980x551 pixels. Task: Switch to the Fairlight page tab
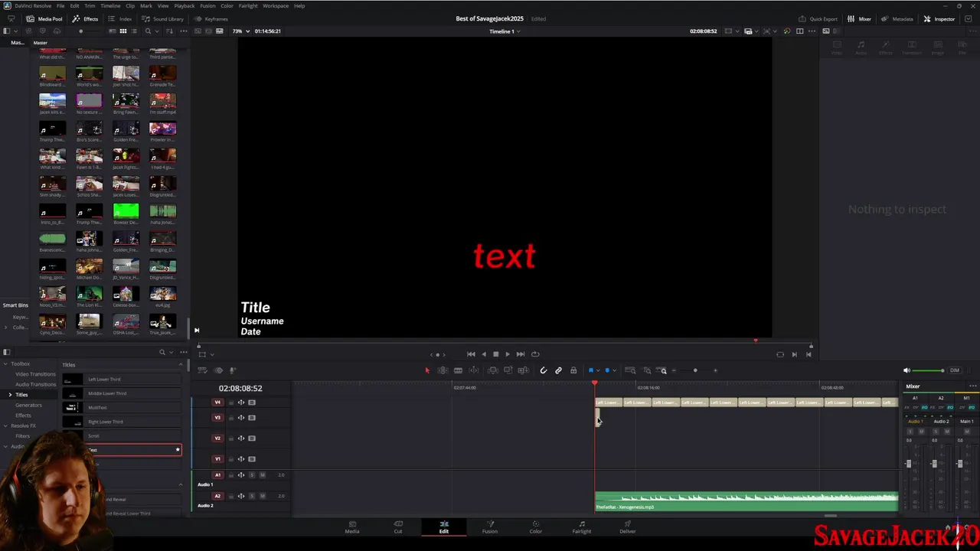[x=581, y=527]
